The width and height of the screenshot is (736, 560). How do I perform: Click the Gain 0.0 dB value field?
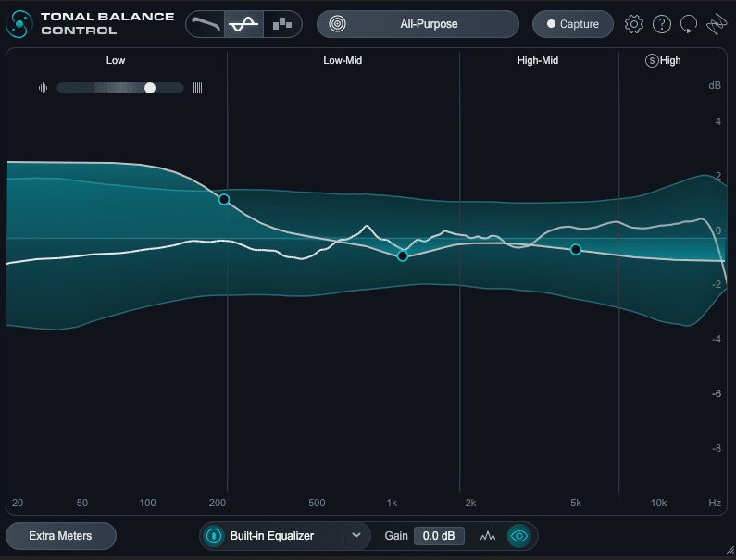[x=439, y=536]
